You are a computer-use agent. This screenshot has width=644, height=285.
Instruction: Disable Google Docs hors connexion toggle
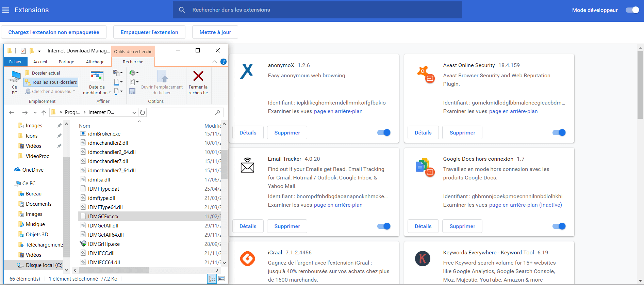(x=559, y=226)
